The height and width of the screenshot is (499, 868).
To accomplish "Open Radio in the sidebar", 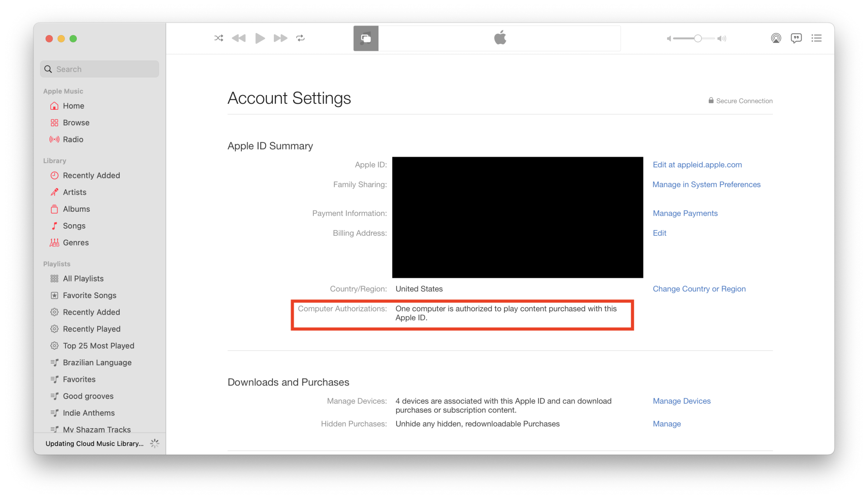I will [73, 139].
